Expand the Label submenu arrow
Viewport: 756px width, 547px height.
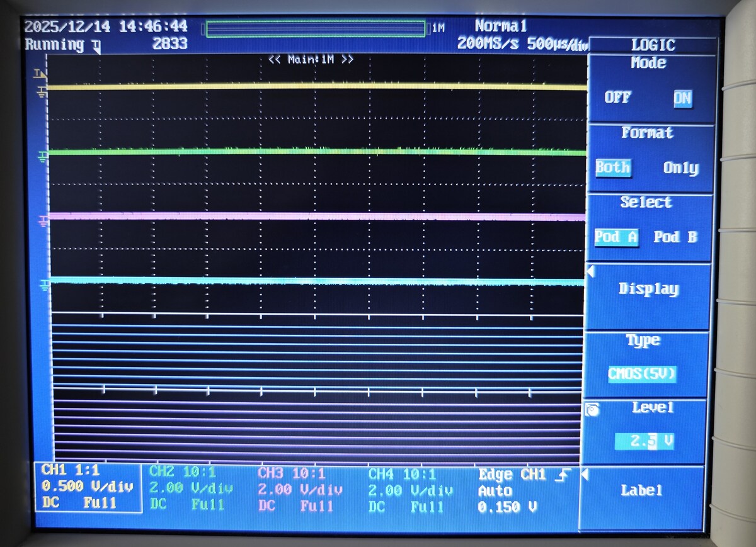pyautogui.click(x=584, y=474)
